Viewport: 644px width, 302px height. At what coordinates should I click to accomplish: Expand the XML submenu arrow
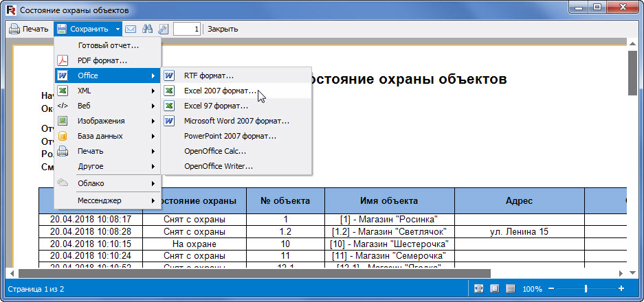(153, 91)
